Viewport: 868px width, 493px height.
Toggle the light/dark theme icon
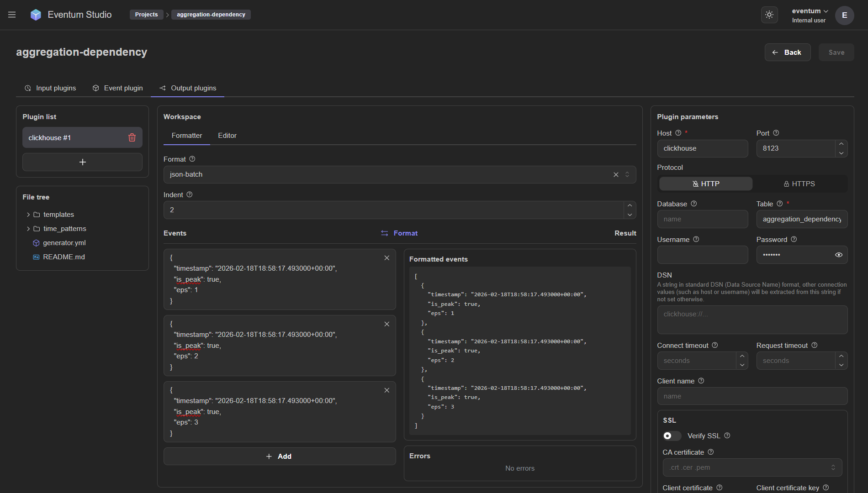tap(769, 15)
